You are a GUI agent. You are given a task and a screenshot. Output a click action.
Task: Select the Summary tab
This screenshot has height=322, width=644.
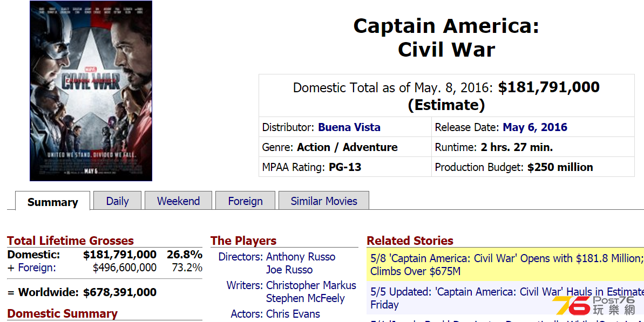pos(52,201)
